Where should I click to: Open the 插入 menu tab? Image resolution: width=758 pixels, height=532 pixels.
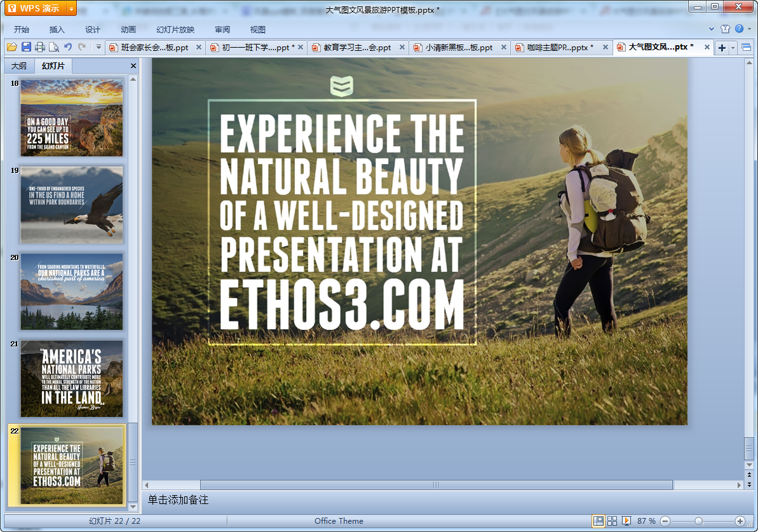pyautogui.click(x=57, y=29)
